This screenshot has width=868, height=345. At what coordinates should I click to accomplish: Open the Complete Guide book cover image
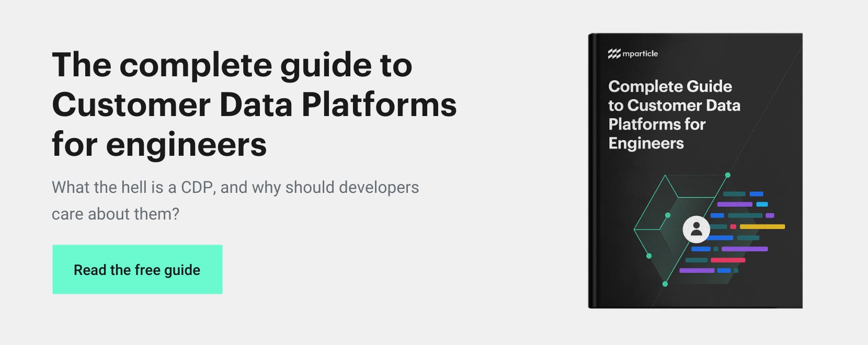(x=695, y=171)
